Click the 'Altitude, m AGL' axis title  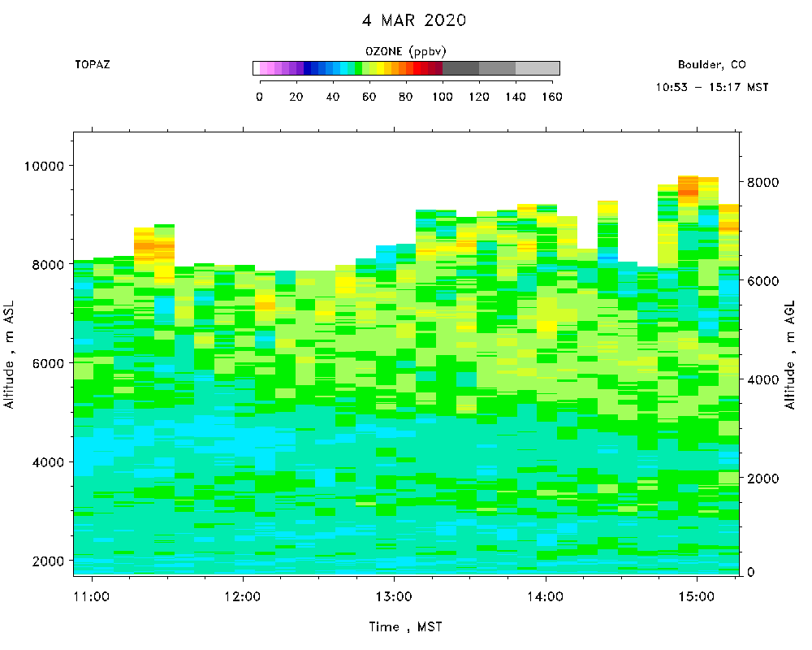[790, 354]
